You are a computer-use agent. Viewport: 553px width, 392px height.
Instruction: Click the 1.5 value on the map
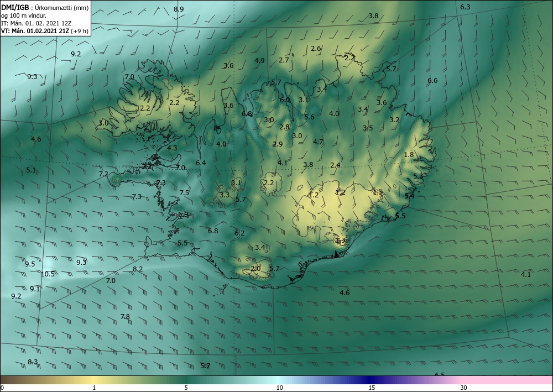[x=378, y=192]
